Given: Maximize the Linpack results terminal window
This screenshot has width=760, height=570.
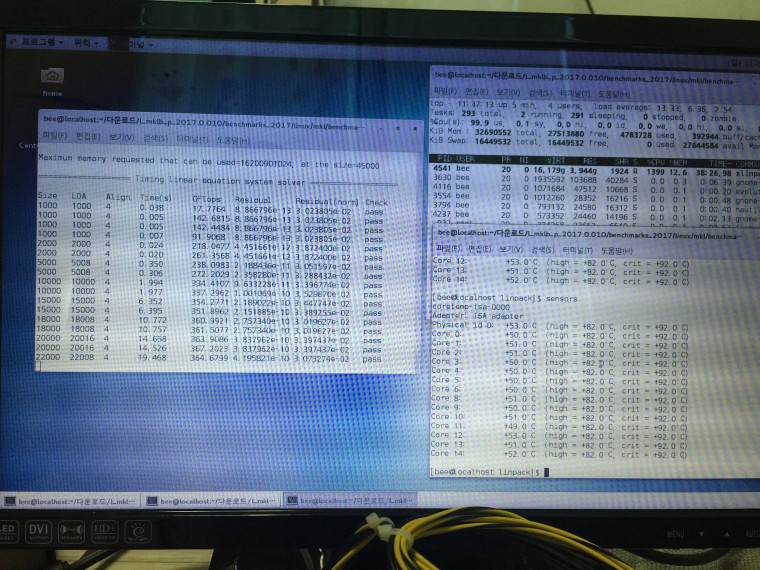Looking at the screenshot, I should pos(397,128).
